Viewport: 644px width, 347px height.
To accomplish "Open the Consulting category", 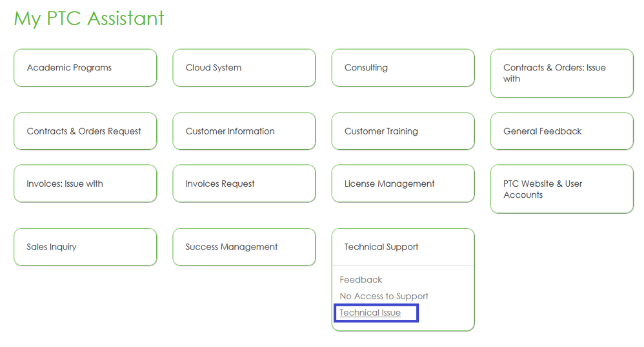I will click(x=403, y=68).
